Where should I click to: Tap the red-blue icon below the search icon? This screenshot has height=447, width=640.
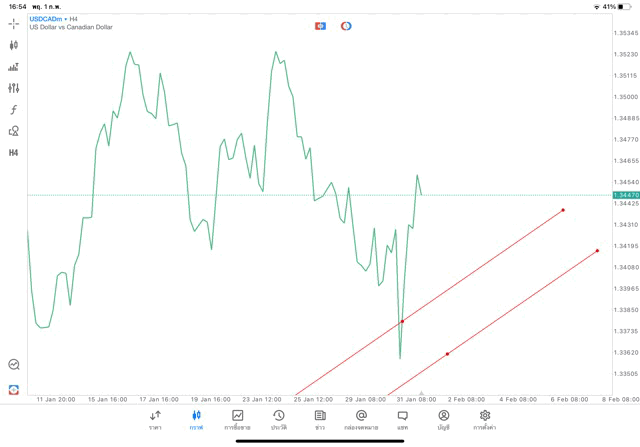14,389
